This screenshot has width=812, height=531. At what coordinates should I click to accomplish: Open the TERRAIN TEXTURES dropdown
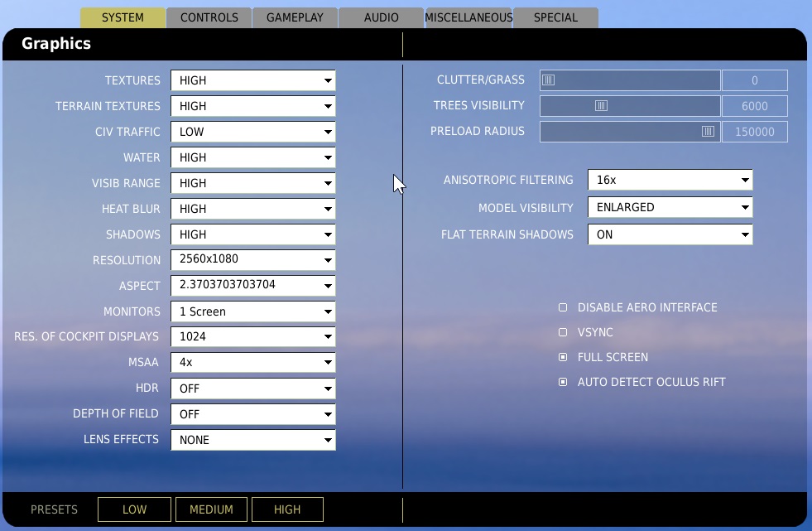coord(253,106)
